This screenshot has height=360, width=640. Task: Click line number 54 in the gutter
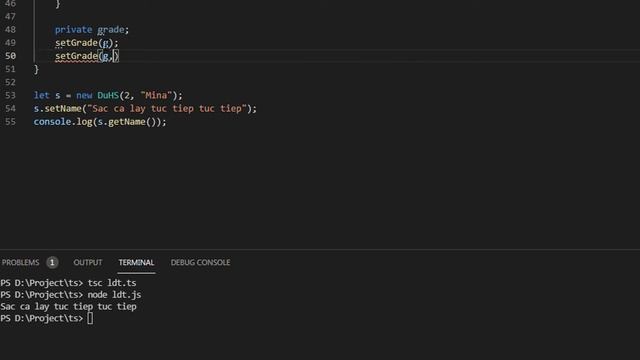(x=11, y=109)
